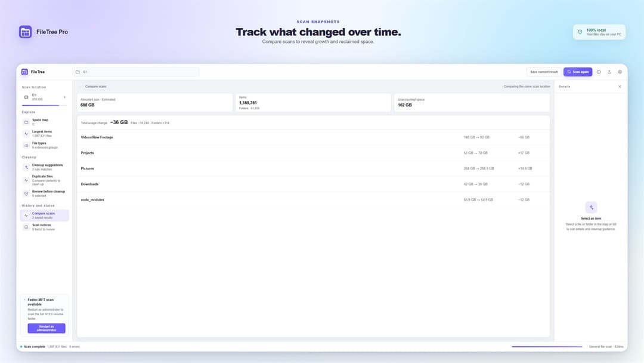
Task: Click the Review before cleanup shield icon
Action: 26,193
